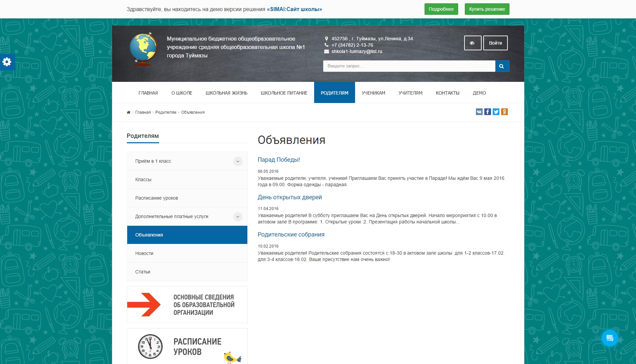Screen dimensions: 636x364
Task: Share page on Facebook icon
Action: tap(488, 112)
